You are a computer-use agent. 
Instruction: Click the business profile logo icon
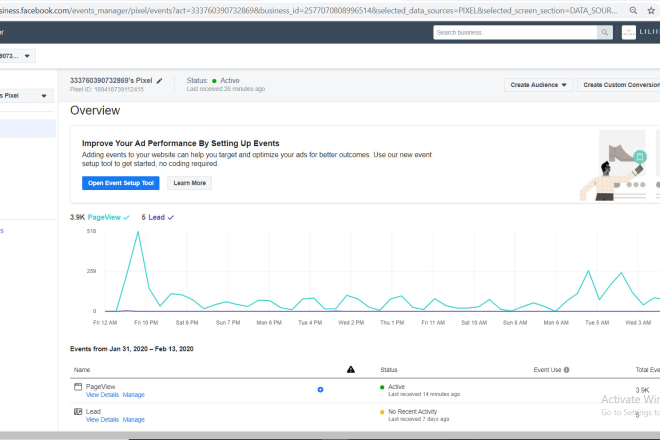click(x=629, y=32)
